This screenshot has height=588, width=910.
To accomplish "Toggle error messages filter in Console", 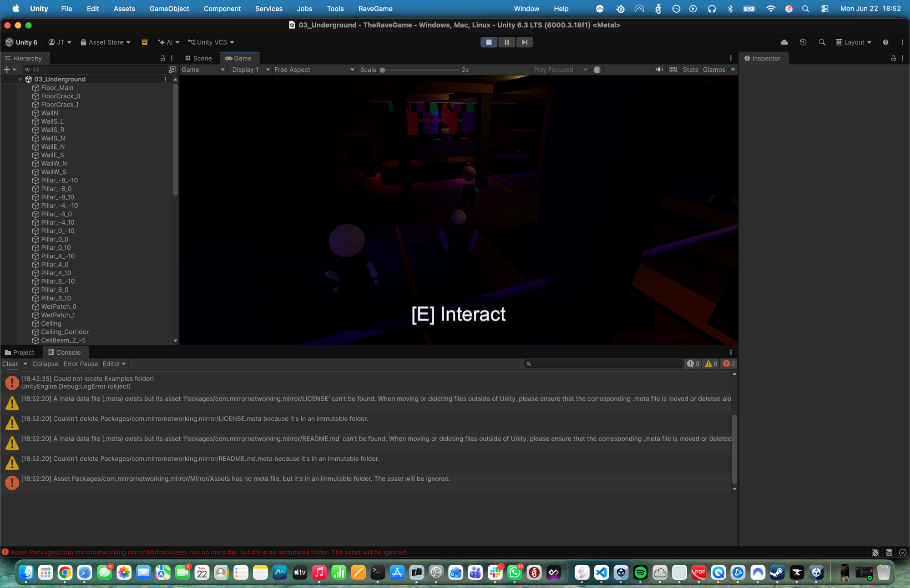I will tap(729, 364).
